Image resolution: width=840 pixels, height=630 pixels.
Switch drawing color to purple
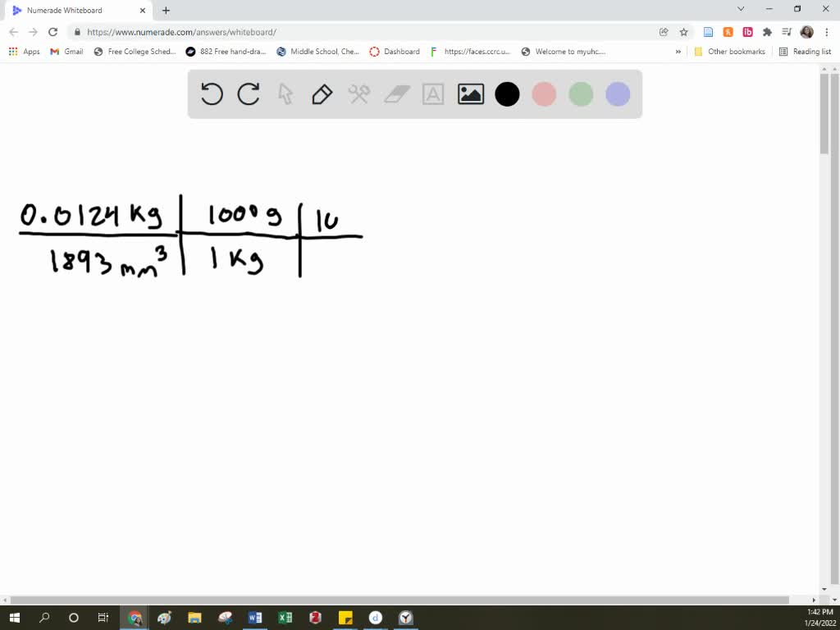click(x=617, y=94)
